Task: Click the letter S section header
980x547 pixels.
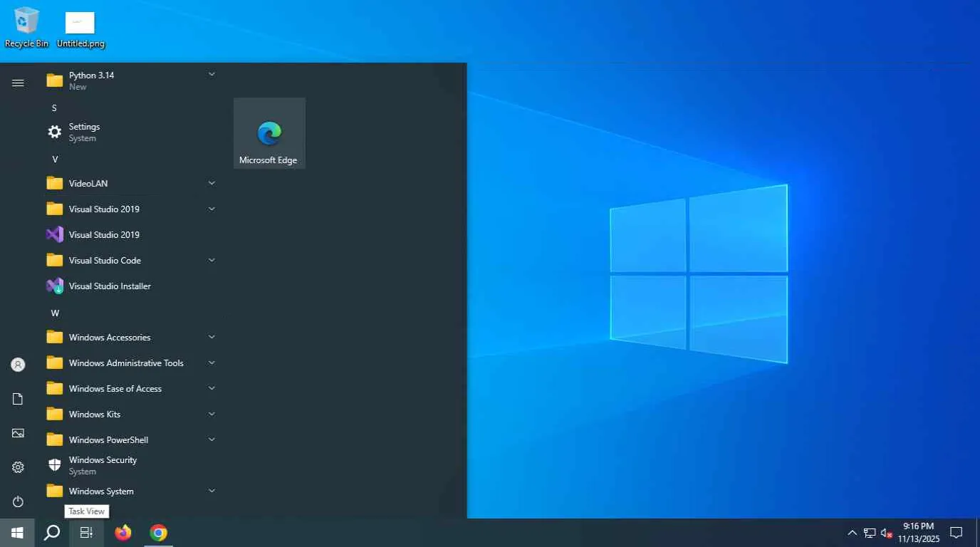Action: [x=54, y=108]
